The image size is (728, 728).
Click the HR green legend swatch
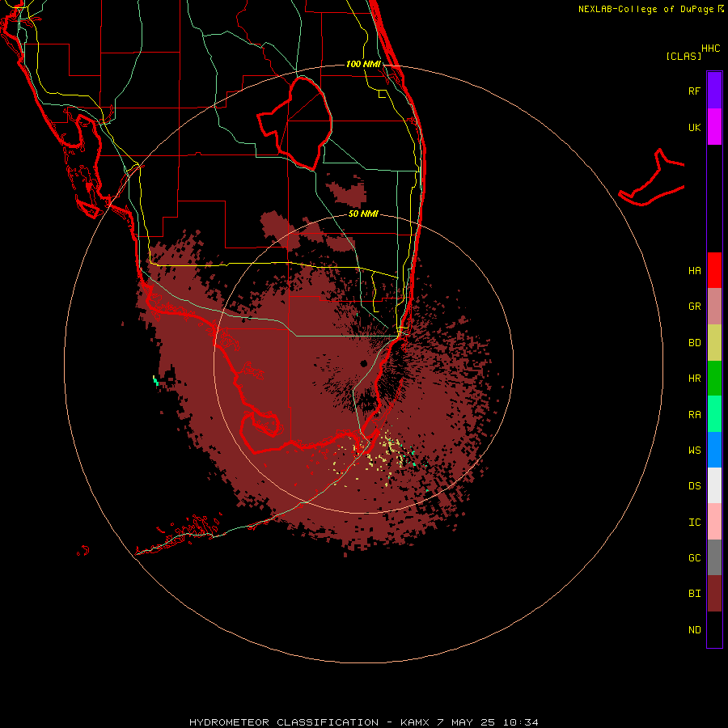(714, 379)
